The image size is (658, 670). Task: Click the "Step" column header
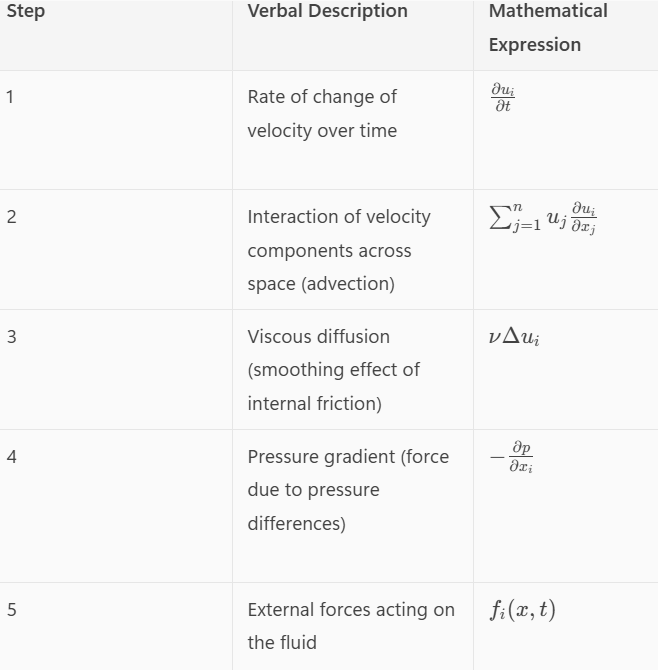(x=26, y=12)
